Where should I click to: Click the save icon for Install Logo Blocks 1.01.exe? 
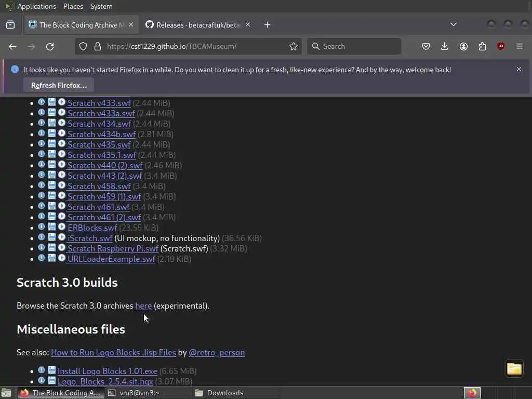pyautogui.click(x=51, y=370)
